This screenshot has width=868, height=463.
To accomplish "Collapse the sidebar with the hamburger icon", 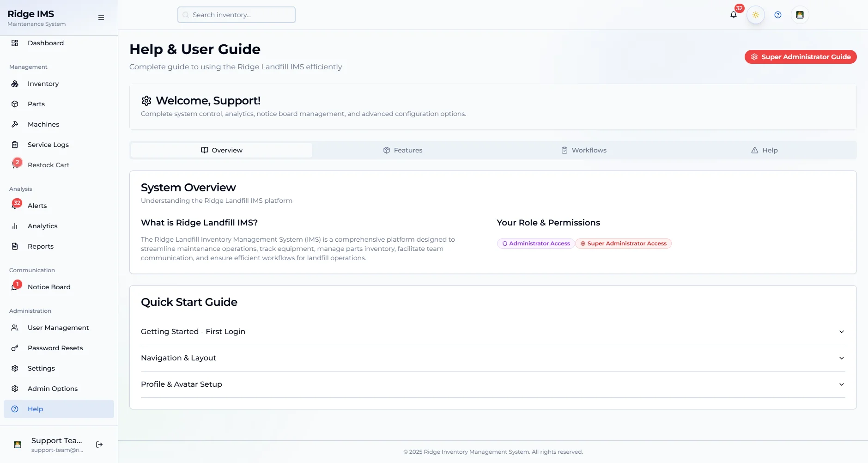I will click(x=101, y=18).
